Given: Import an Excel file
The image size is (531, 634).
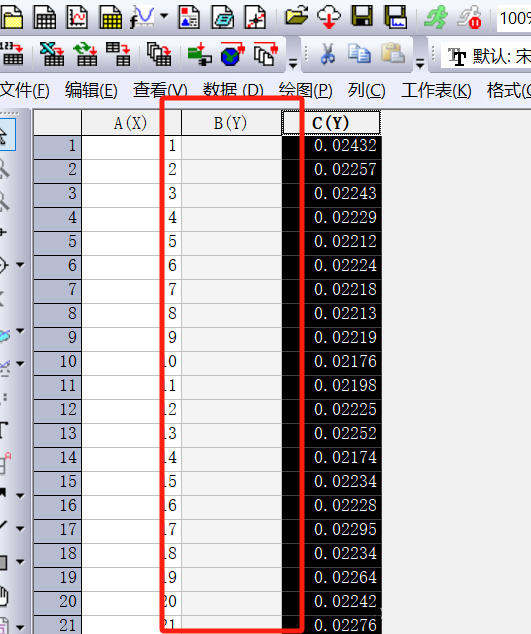Looking at the screenshot, I should pos(52,54).
